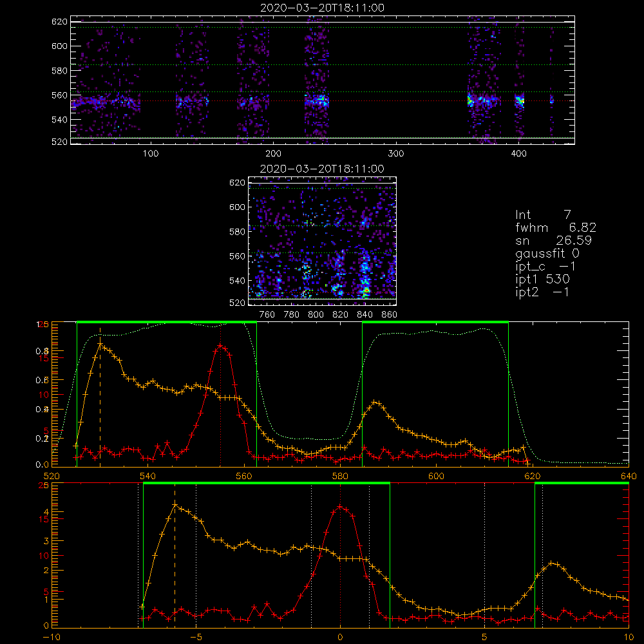Click x-axis label 0 on the bottom profile plot
Screen dimensions: 644x644
click(x=340, y=638)
